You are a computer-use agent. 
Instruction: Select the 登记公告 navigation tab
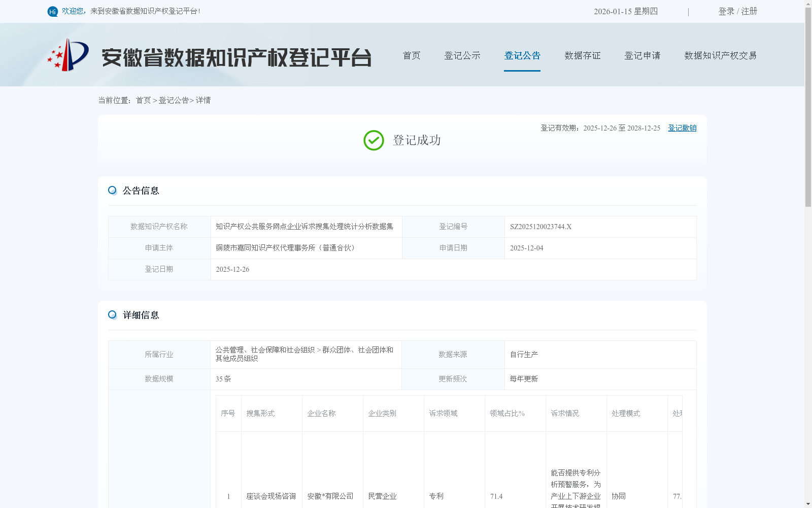[x=522, y=55]
